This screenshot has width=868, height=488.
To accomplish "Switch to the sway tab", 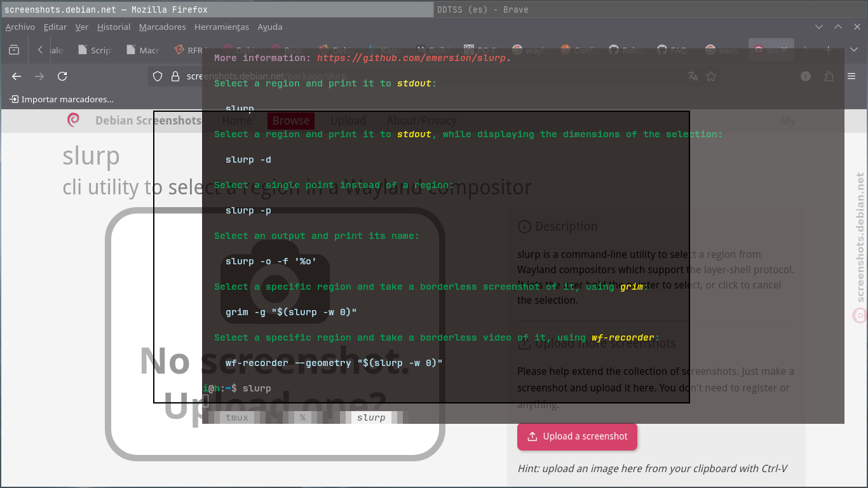I will (722, 50).
